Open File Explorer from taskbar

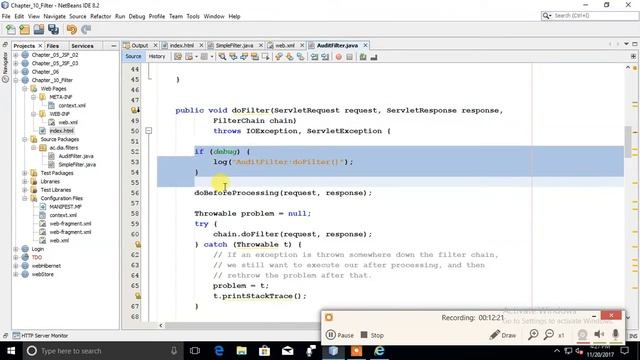click(242, 351)
